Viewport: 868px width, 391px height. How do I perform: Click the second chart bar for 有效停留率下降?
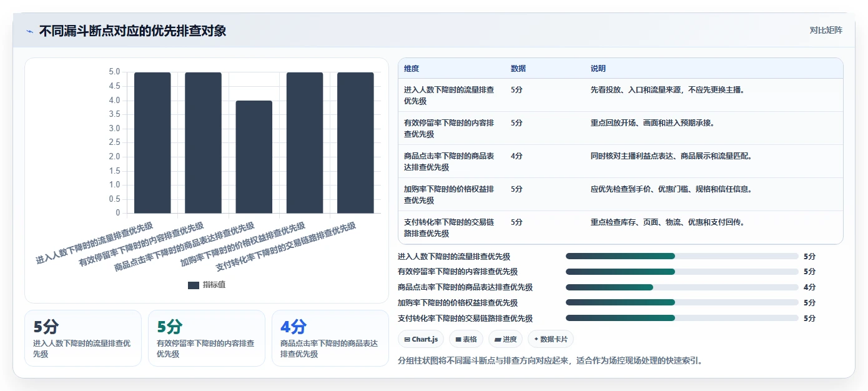(203, 142)
